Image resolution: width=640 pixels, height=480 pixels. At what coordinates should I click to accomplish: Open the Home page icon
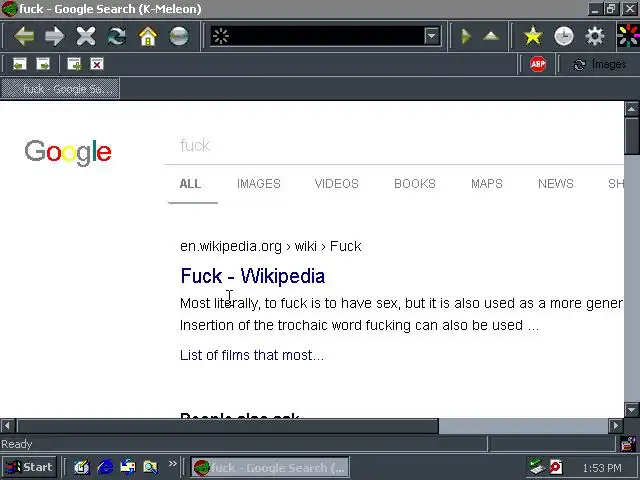click(148, 36)
